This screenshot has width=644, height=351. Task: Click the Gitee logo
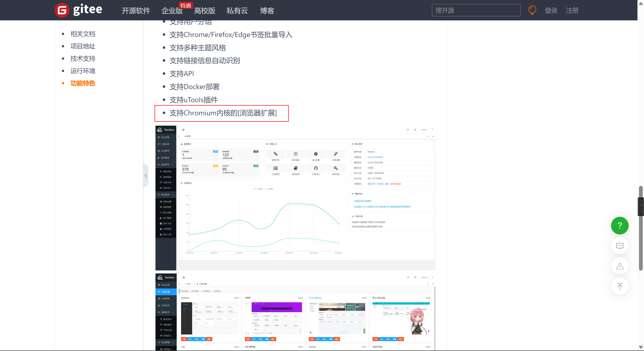(78, 10)
